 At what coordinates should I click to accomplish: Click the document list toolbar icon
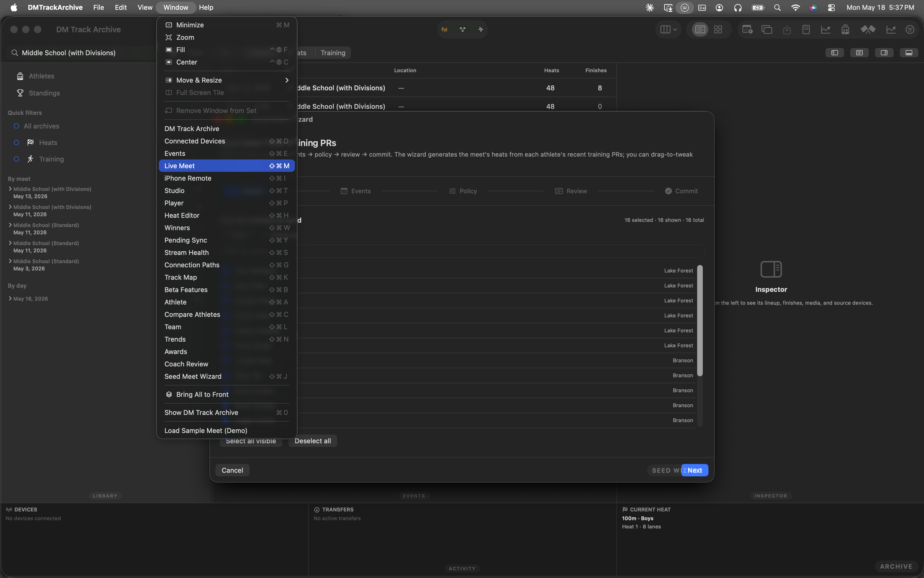[806, 29]
